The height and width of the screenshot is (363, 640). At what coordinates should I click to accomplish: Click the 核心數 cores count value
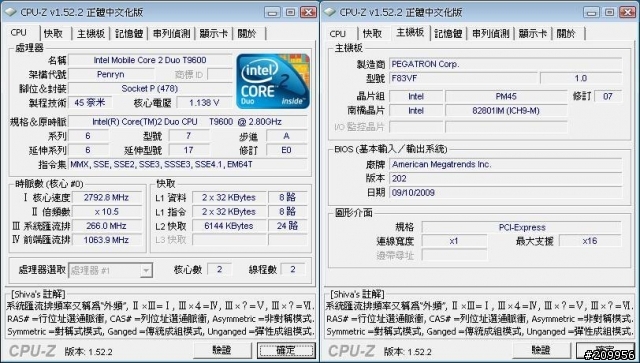point(220,269)
